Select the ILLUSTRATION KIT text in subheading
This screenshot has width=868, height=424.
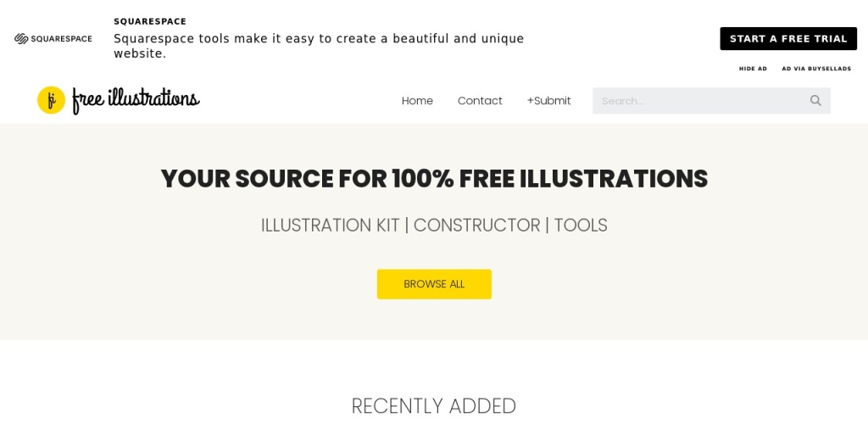click(330, 226)
